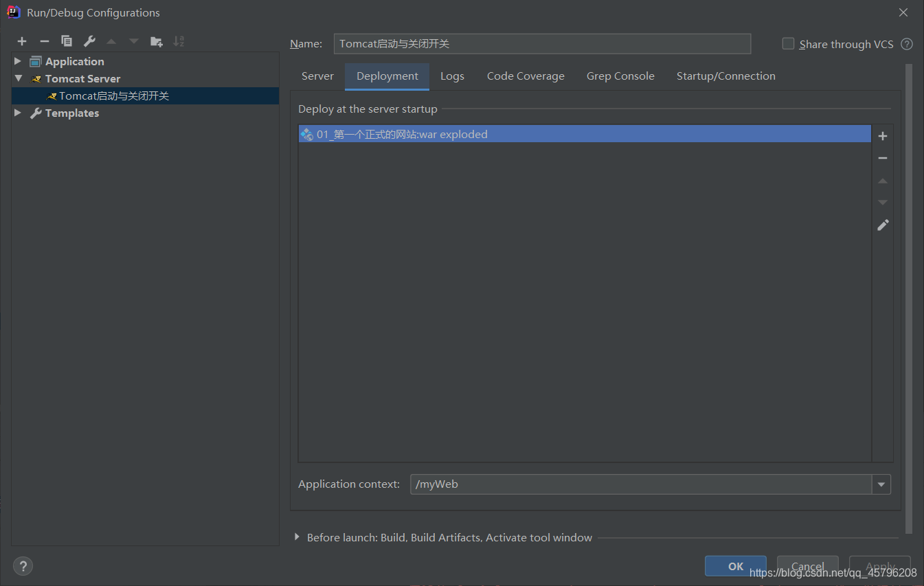Add a new run configuration
The width and height of the screenshot is (924, 586).
[x=22, y=41]
